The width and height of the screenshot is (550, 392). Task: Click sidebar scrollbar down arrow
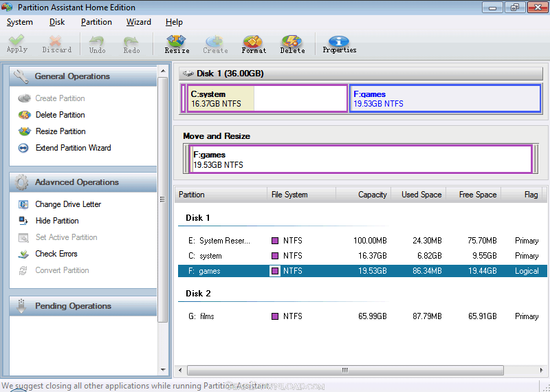163,370
